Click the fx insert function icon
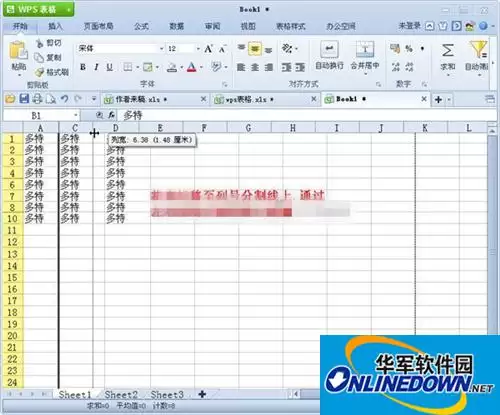This screenshot has width=500, height=415. tap(112, 115)
